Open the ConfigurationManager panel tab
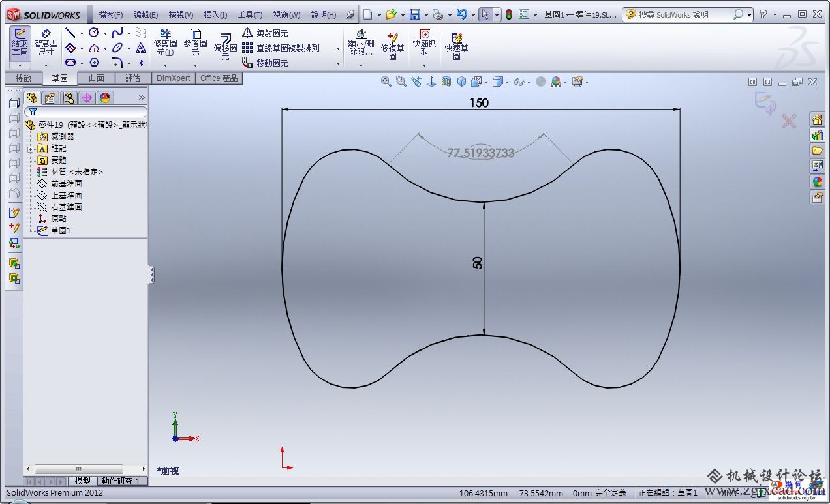Viewport: 830px width, 504px height. click(x=69, y=98)
